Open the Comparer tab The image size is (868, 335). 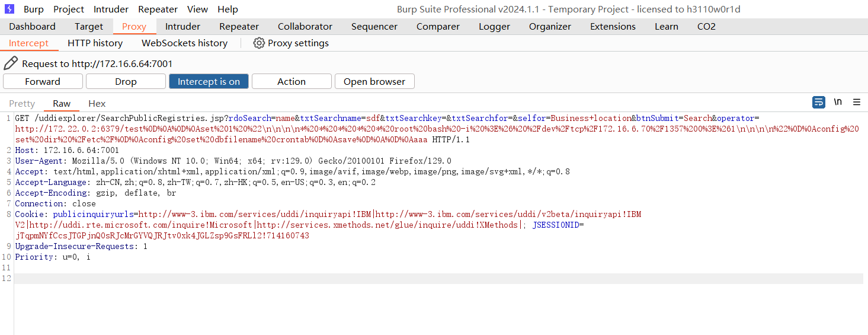(438, 27)
